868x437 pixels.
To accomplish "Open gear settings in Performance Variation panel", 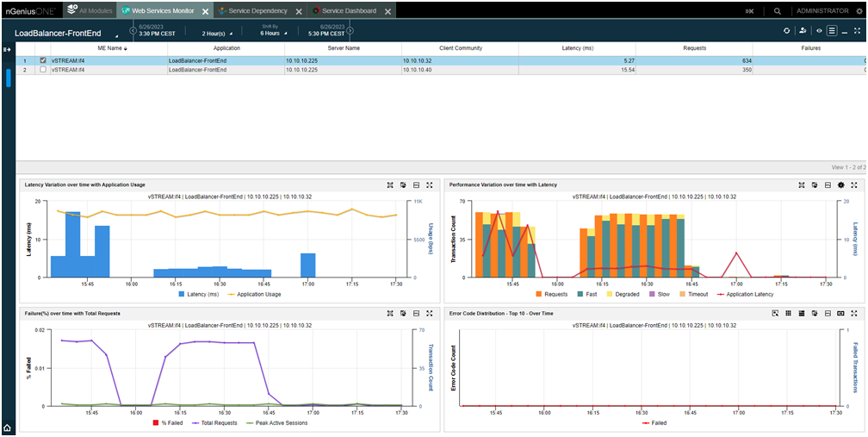I will (840, 185).
